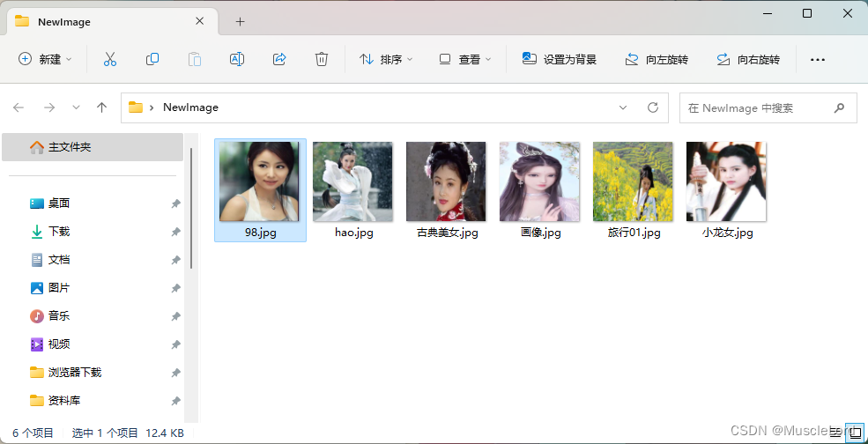Open 桌面 in the sidebar
The width and height of the screenshot is (868, 444).
[x=59, y=203]
